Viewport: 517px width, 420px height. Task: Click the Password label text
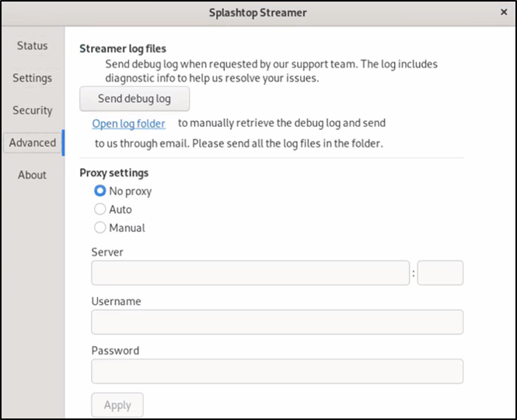pyautogui.click(x=115, y=350)
